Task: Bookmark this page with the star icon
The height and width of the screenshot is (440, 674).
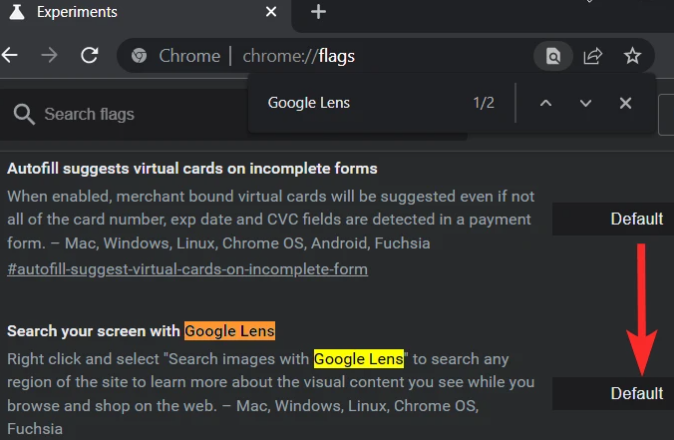Action: [x=632, y=56]
